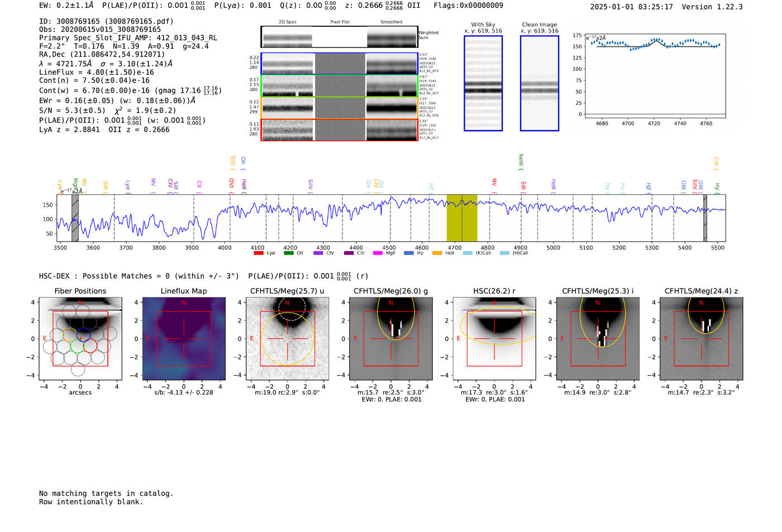Screen dimensions: 782x532
Task: Click the yellow highlighted band in spectrum
Action: tap(462, 218)
